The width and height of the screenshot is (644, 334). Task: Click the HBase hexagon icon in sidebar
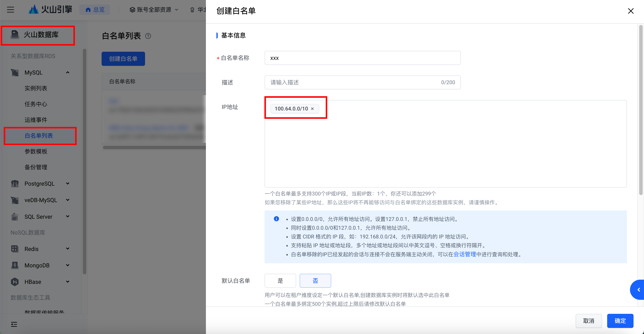point(15,282)
